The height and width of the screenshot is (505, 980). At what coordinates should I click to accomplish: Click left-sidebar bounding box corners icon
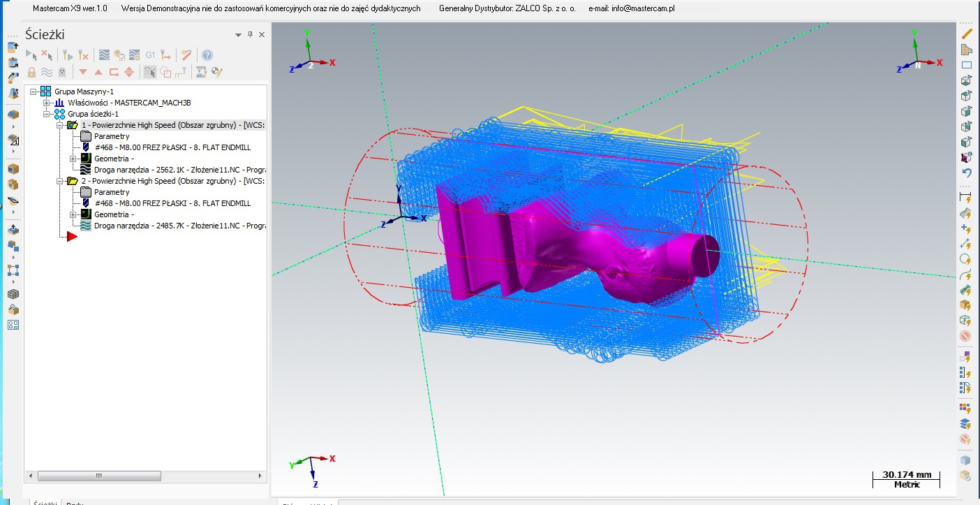click(13, 270)
